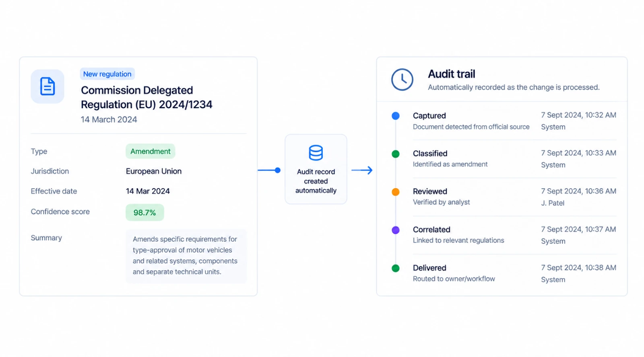
Task: Click the Jurisdiction field label
Action: coord(50,171)
